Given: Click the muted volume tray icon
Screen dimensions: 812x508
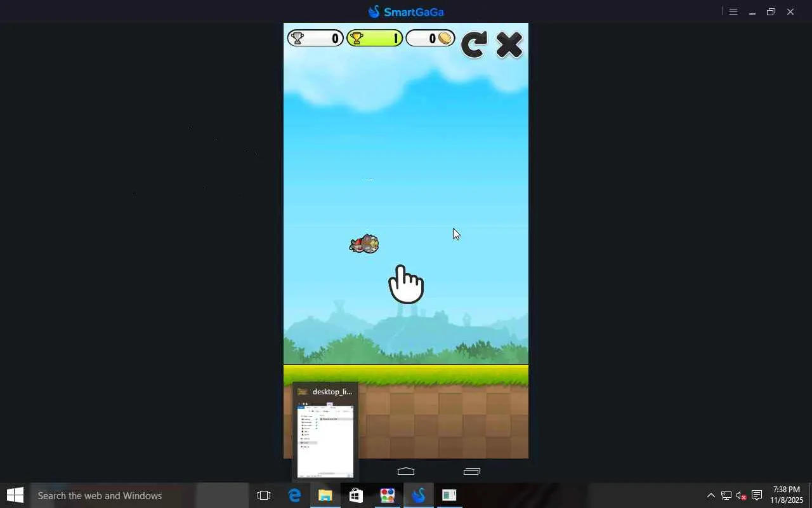Looking at the screenshot, I should [x=741, y=495].
